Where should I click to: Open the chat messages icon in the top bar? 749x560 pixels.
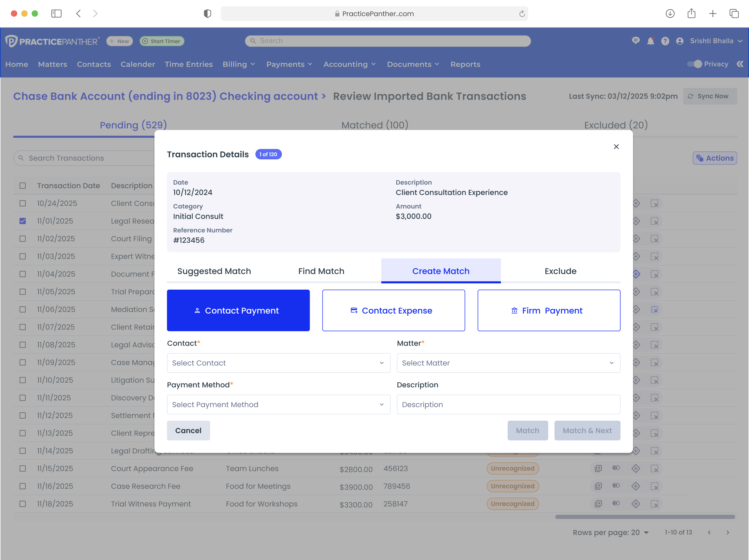coord(636,41)
